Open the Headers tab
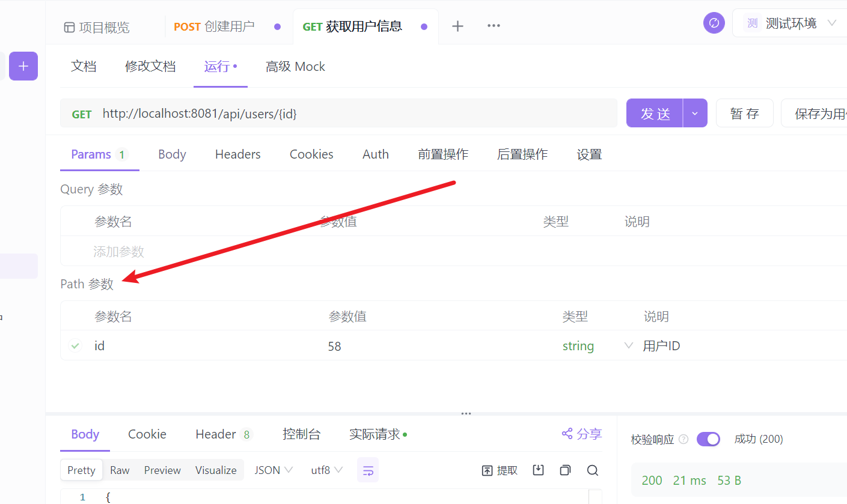847x504 pixels. tap(238, 154)
